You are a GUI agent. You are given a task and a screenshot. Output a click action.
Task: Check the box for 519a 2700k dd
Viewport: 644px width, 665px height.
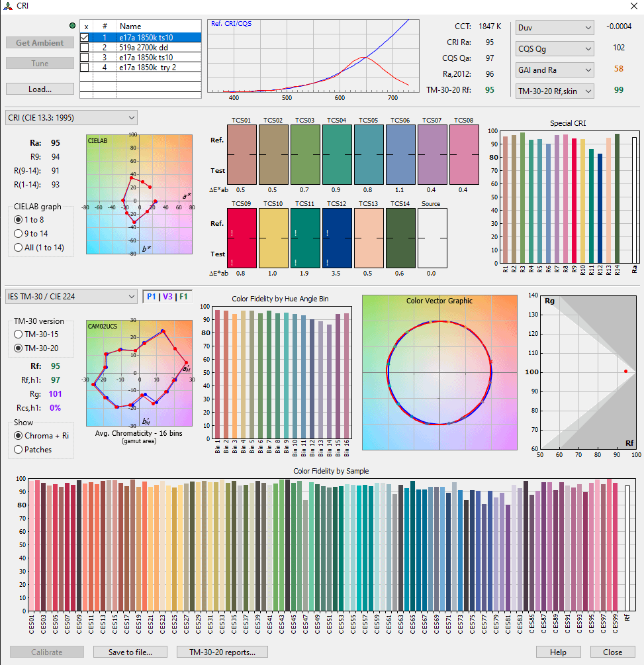(85, 48)
